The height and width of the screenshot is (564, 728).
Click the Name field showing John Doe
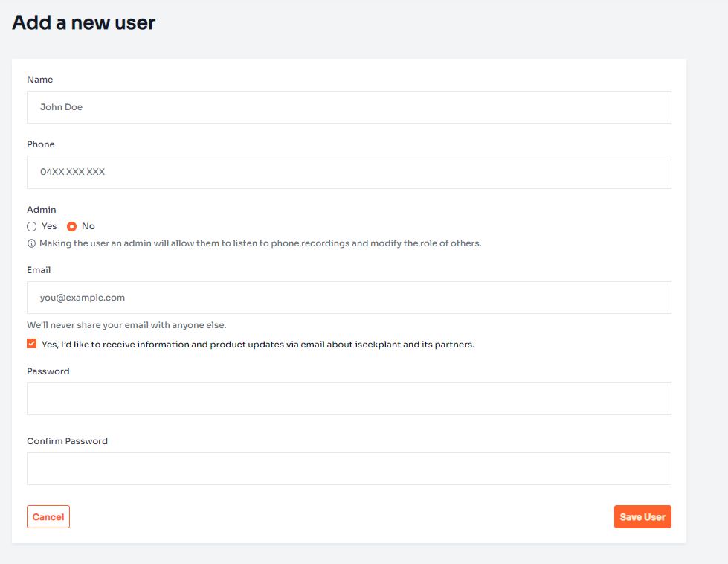(349, 107)
